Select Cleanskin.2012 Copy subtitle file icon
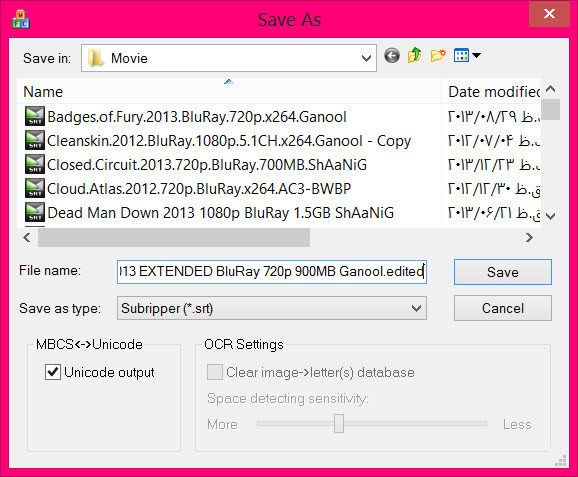Viewport: 578px width, 477px height. (35, 140)
